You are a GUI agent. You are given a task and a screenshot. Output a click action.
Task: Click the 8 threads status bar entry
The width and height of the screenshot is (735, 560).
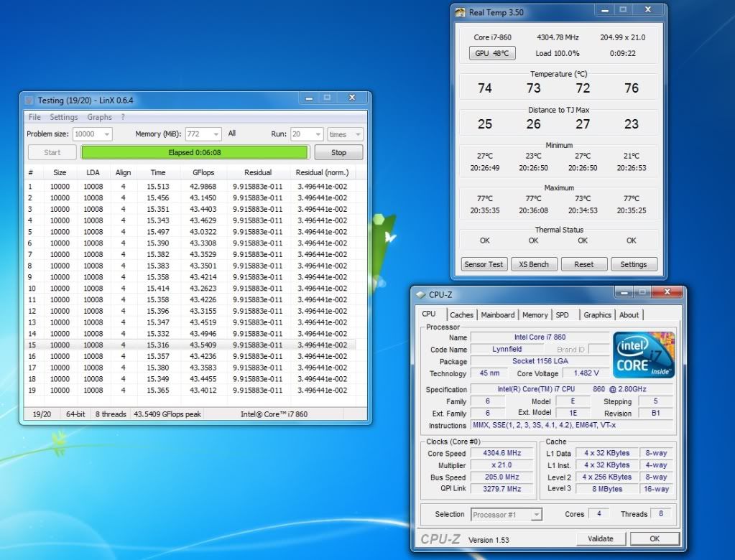pyautogui.click(x=111, y=414)
